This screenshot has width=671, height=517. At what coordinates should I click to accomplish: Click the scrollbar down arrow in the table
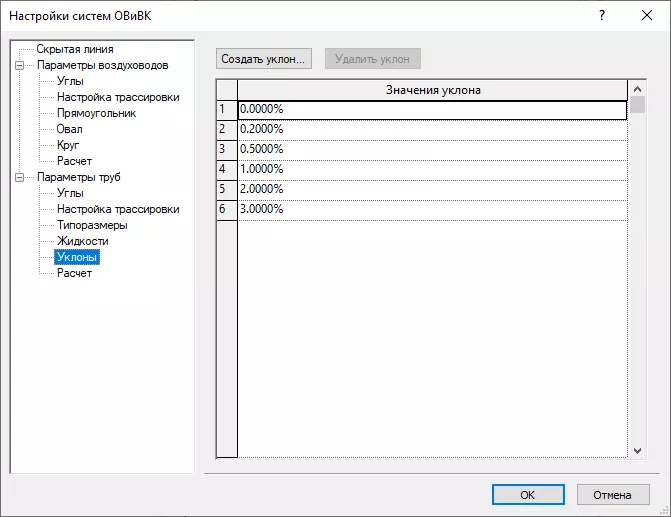pyautogui.click(x=637, y=451)
